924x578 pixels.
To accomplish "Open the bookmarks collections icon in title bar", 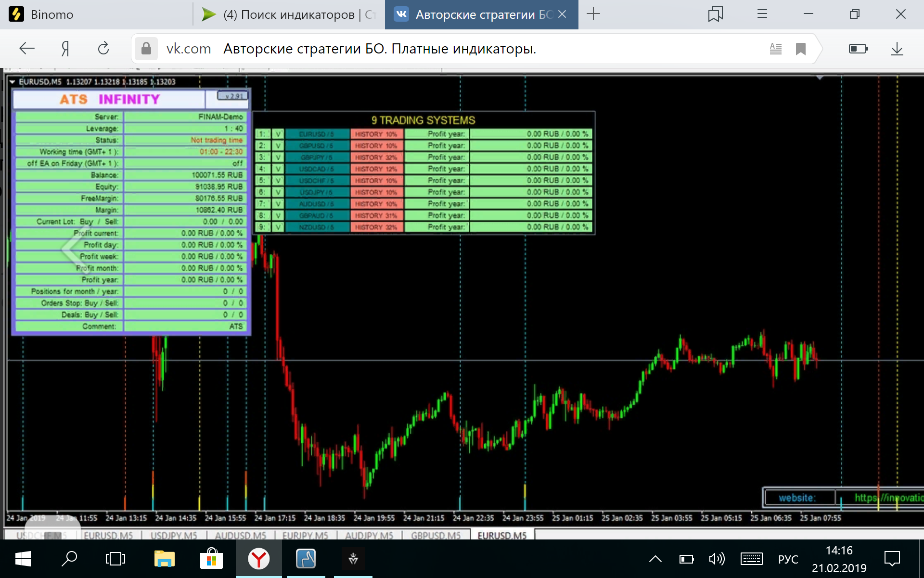I will 716,14.
